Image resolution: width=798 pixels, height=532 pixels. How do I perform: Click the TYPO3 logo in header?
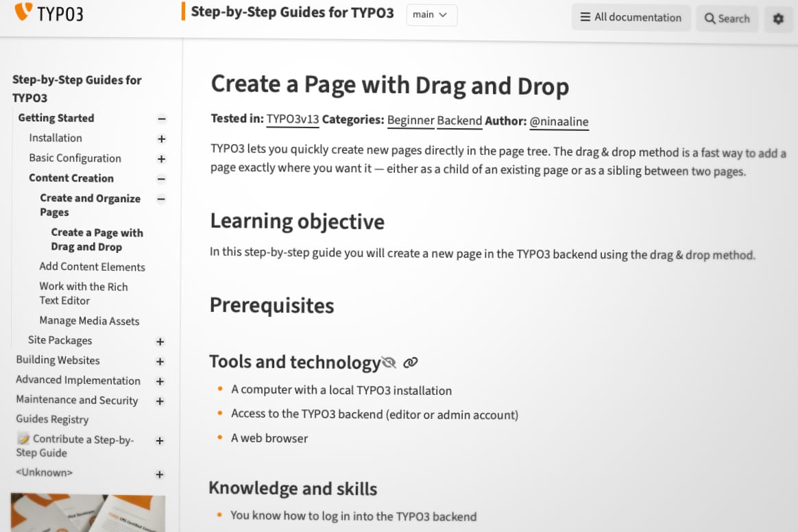click(49, 12)
